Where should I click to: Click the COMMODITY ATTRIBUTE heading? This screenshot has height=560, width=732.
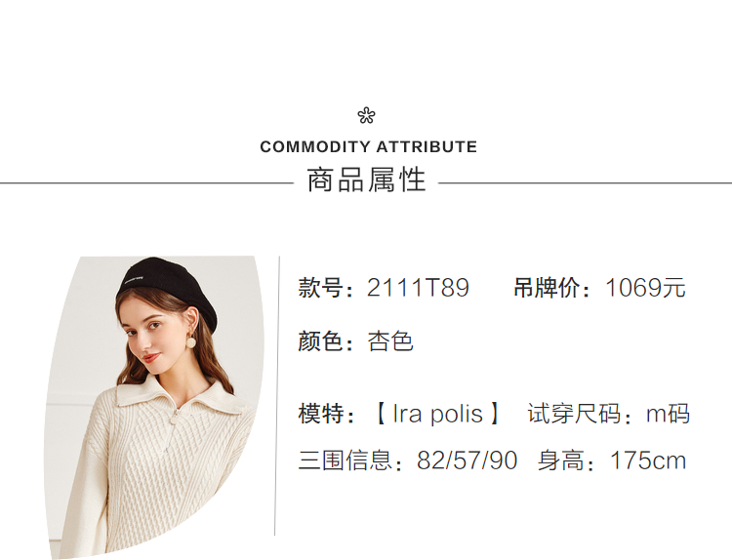tap(368, 146)
